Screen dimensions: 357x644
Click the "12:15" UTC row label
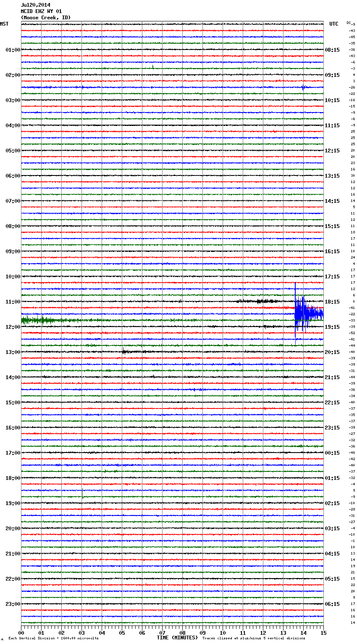click(x=332, y=151)
